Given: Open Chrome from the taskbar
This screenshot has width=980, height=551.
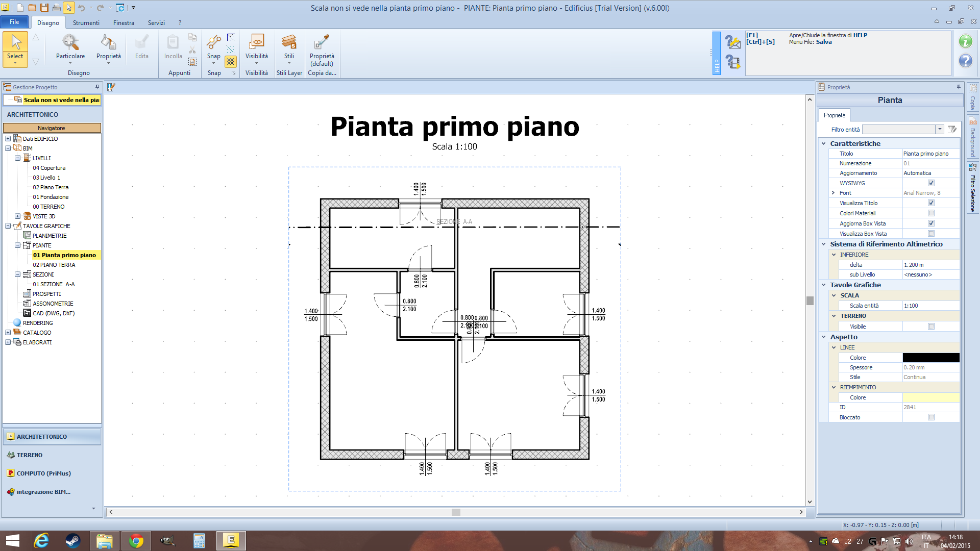Looking at the screenshot, I should [x=136, y=541].
